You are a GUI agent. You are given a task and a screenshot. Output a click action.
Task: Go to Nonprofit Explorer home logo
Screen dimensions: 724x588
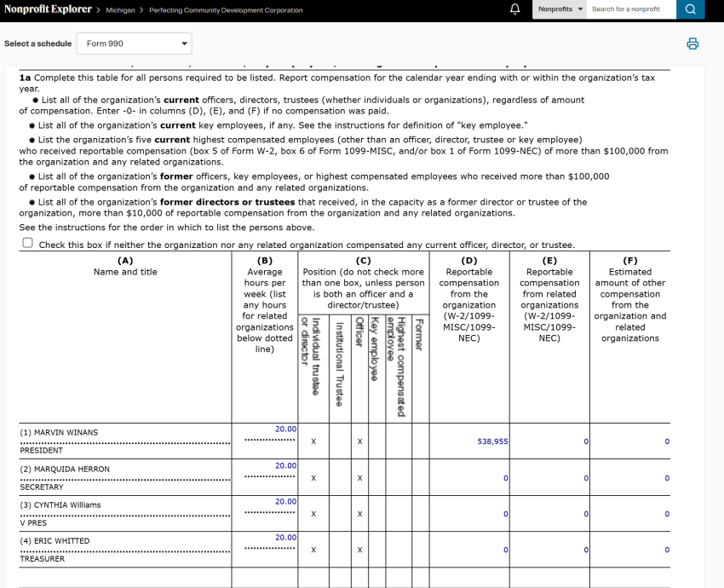pos(48,9)
